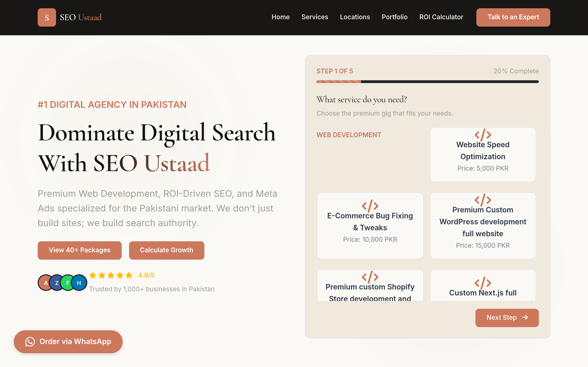Go to the ROI Calculator nav item
The width and height of the screenshot is (588, 367).
[x=441, y=17]
